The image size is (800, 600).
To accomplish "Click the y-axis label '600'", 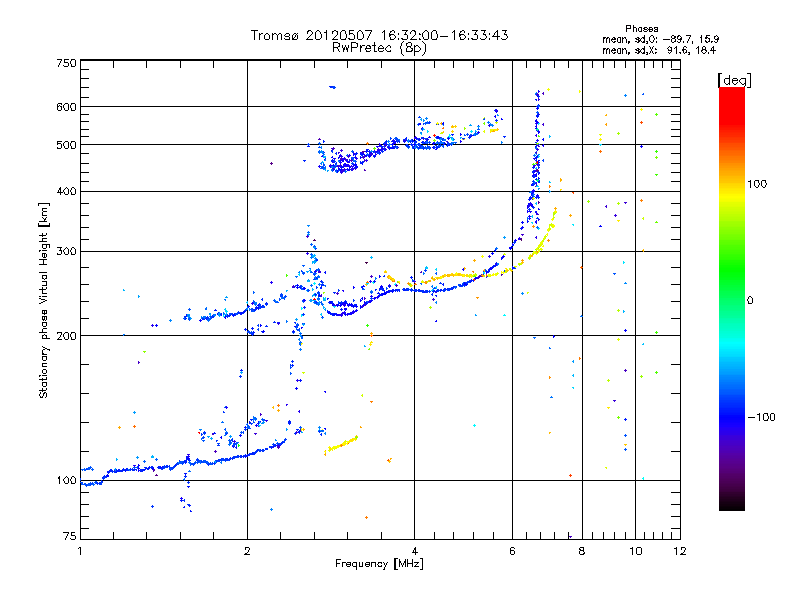I will 67,107.
